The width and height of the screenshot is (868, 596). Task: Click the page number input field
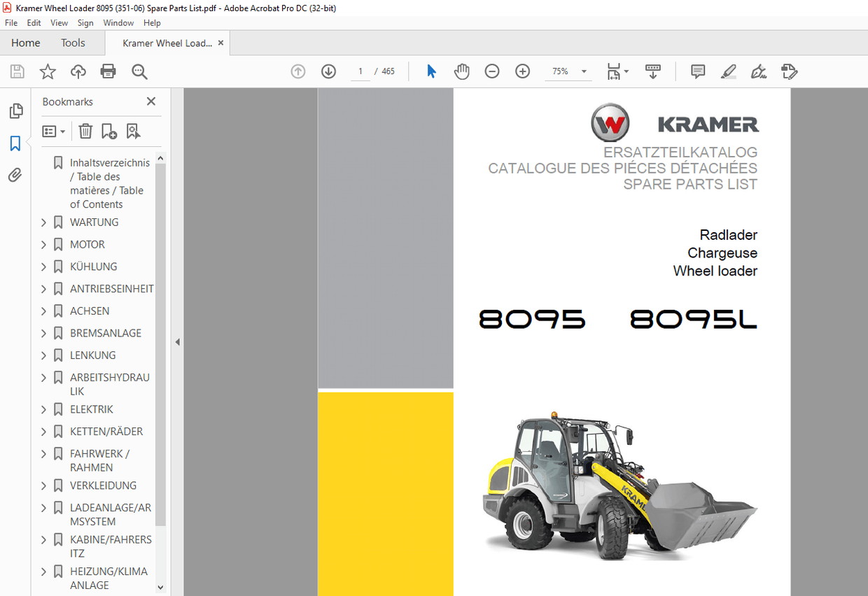pyautogui.click(x=360, y=71)
